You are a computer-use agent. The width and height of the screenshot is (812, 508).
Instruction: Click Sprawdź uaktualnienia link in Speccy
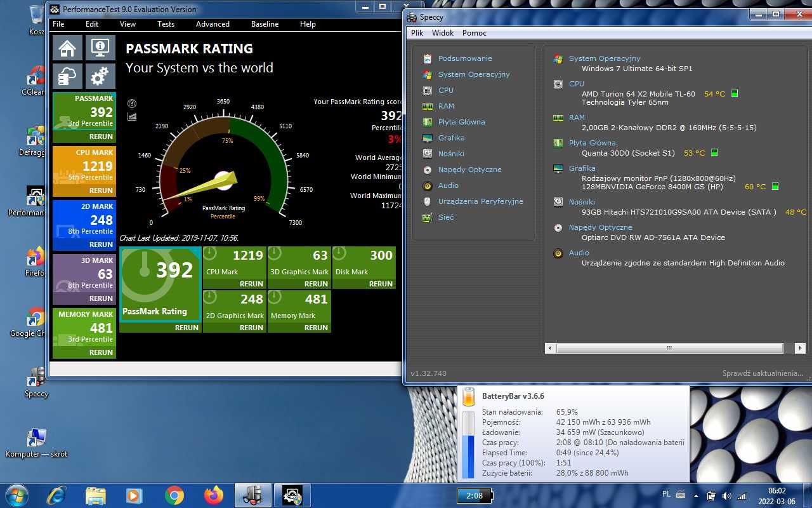(763, 373)
